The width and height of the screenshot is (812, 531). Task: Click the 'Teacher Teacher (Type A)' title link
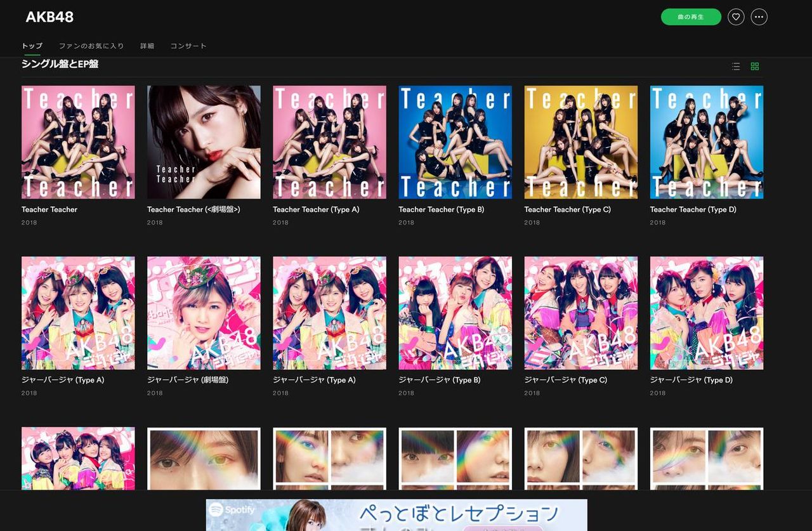coord(316,209)
